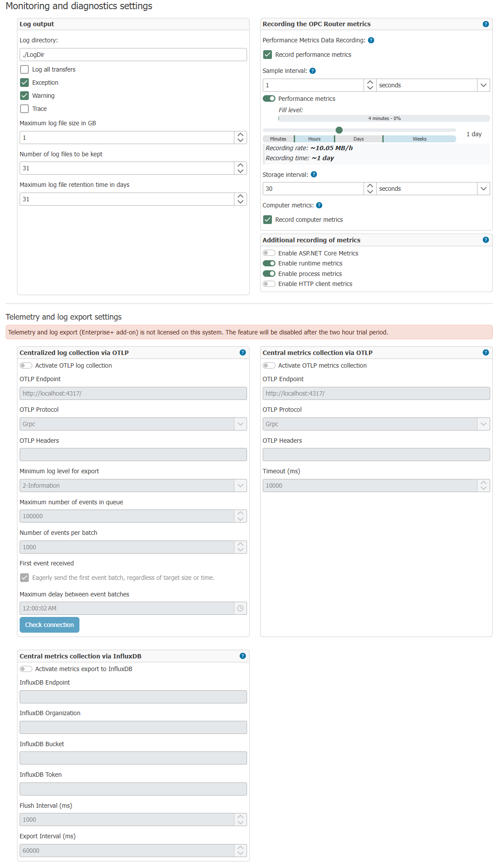
Task: Click the Sample interval number field
Action: click(313, 85)
